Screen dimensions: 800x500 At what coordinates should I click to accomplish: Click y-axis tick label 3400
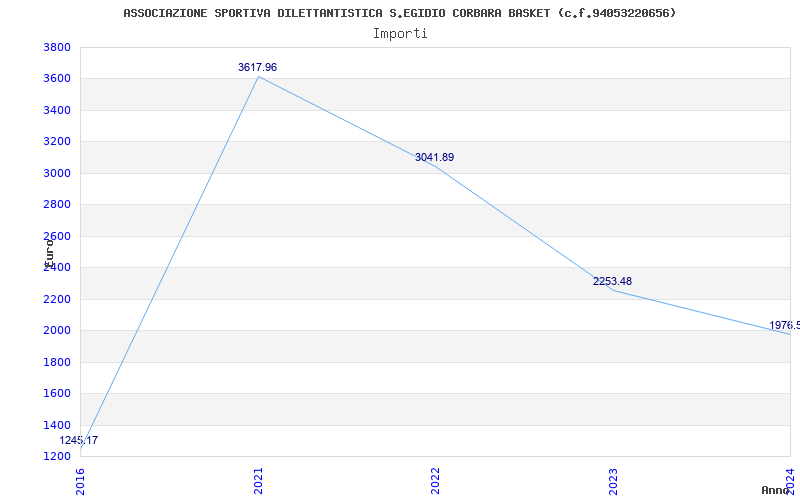click(57, 111)
